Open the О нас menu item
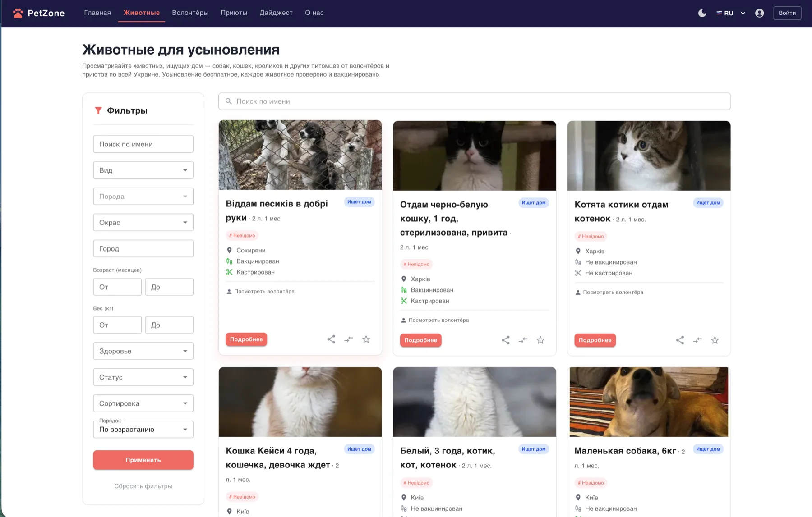The image size is (812, 517). [x=314, y=13]
